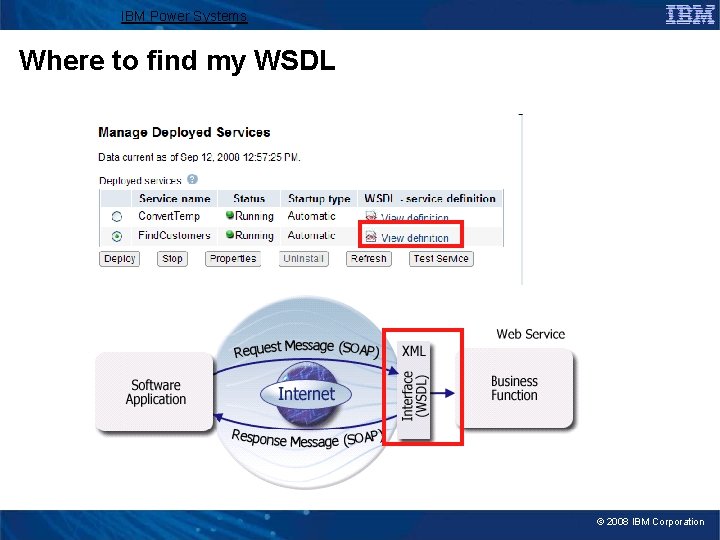Screen dimensions: 720x540
Task: Click the ConvertTemp View definition link
Action: click(x=415, y=218)
